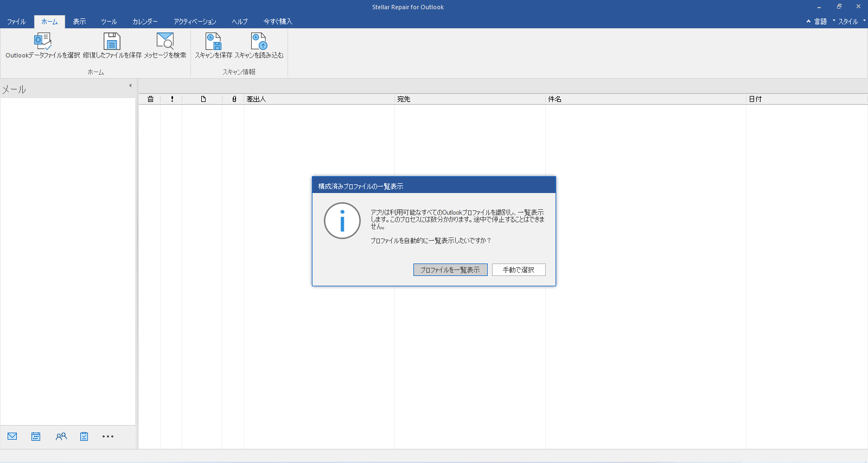Sort by attachment paperclip column
The image size is (868, 463).
coord(234,99)
